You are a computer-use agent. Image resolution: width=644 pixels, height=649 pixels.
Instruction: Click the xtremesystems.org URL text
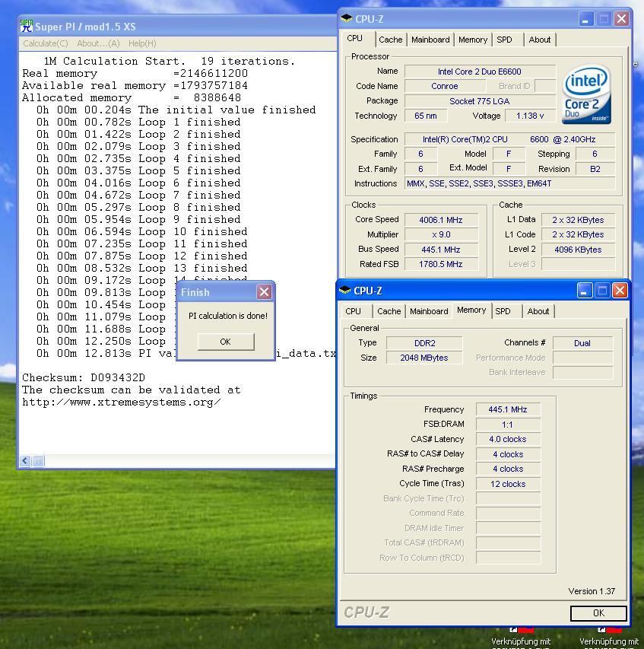coord(122,402)
